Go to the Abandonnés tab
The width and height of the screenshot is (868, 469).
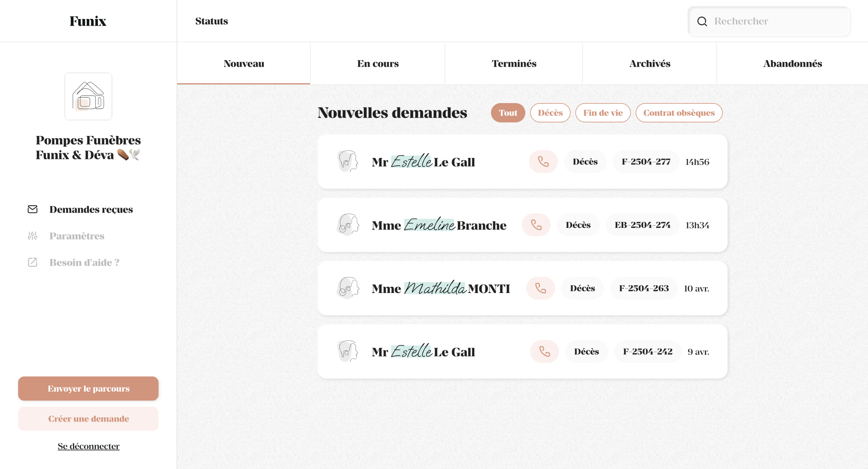[x=792, y=63]
